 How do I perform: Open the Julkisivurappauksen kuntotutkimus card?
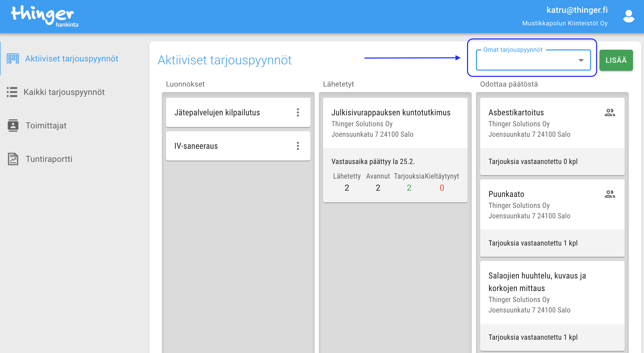click(x=391, y=112)
